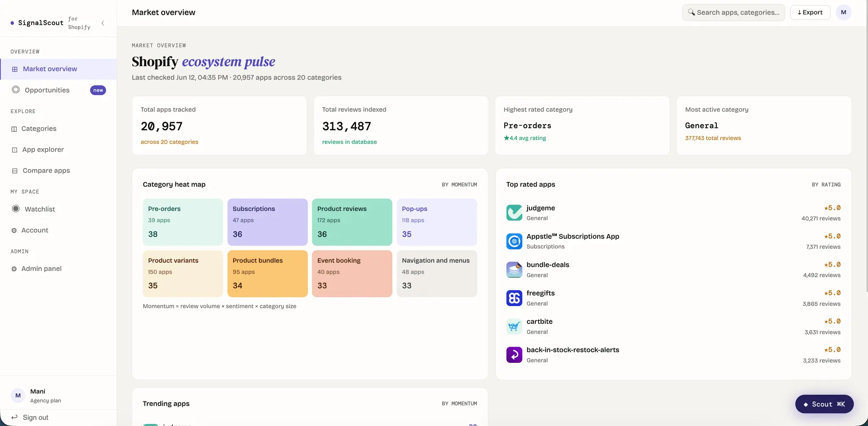Image resolution: width=868 pixels, height=426 pixels.
Task: Click the new badge beside Opportunities
Action: click(98, 90)
